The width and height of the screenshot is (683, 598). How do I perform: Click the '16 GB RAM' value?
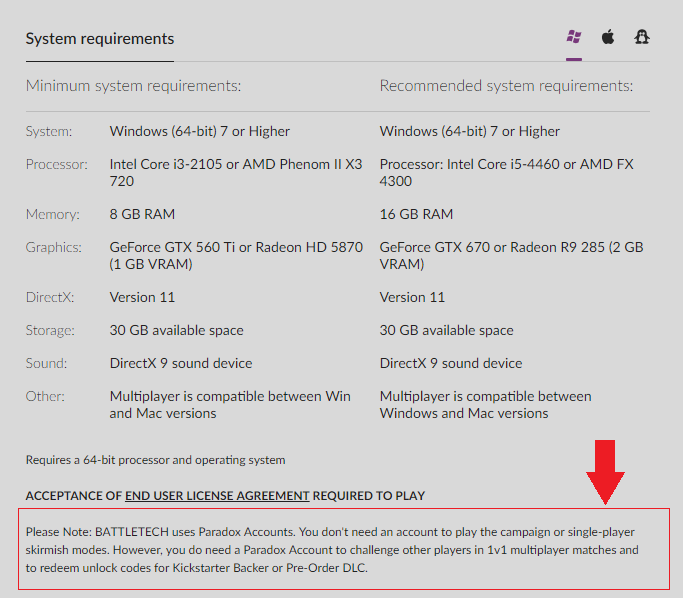416,214
